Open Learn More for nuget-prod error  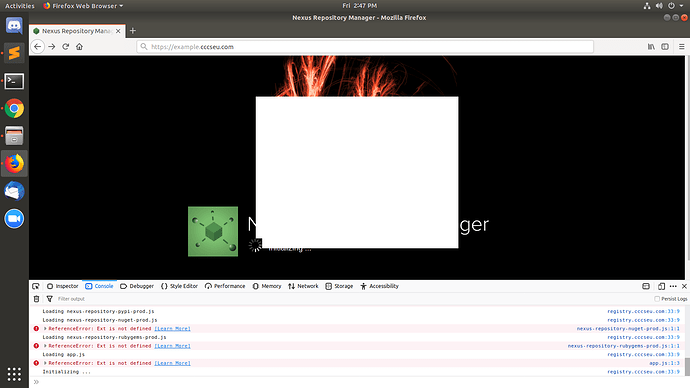point(172,329)
